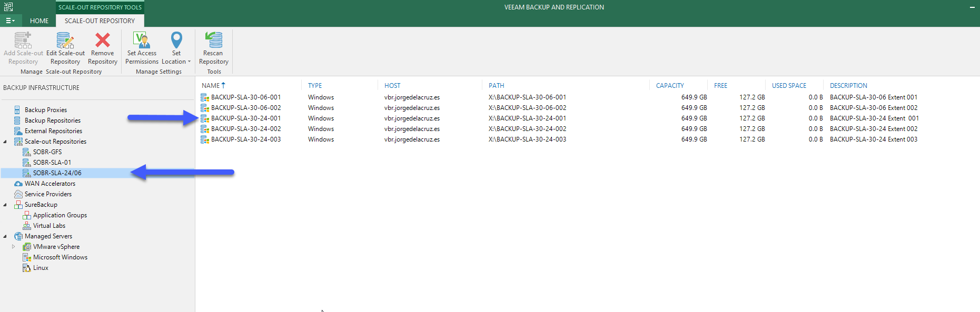The width and height of the screenshot is (980, 312).
Task: Click description BACKUP-SLA-30-06 Extent 002
Action: pyautogui.click(x=874, y=108)
